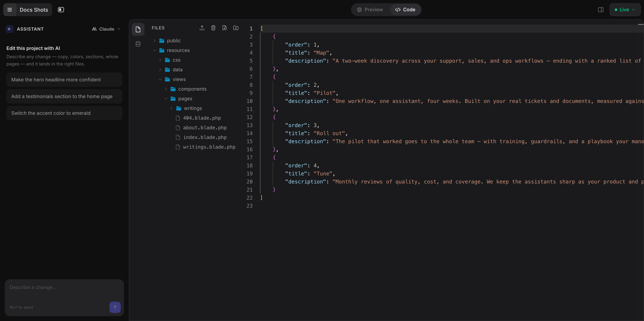644x321 pixels.
Task: Click the 404.blade.php file icon
Action: pos(178,118)
